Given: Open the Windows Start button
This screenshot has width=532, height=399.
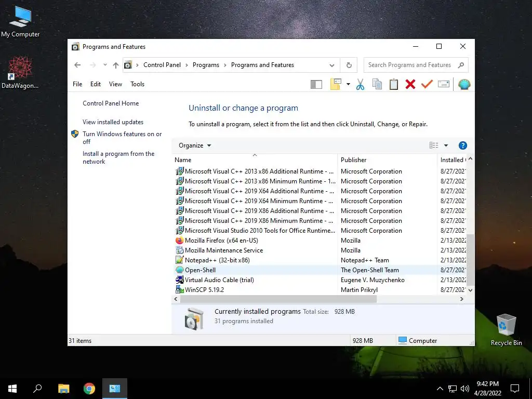Looking at the screenshot, I should click(x=12, y=389).
